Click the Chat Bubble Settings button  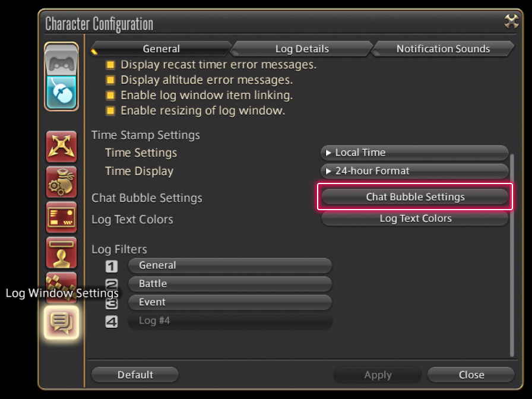point(415,197)
